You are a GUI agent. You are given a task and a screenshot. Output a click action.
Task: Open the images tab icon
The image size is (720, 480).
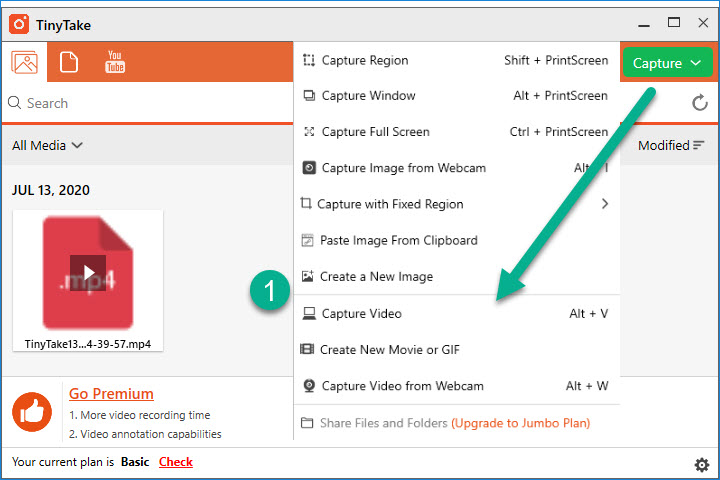coord(25,62)
